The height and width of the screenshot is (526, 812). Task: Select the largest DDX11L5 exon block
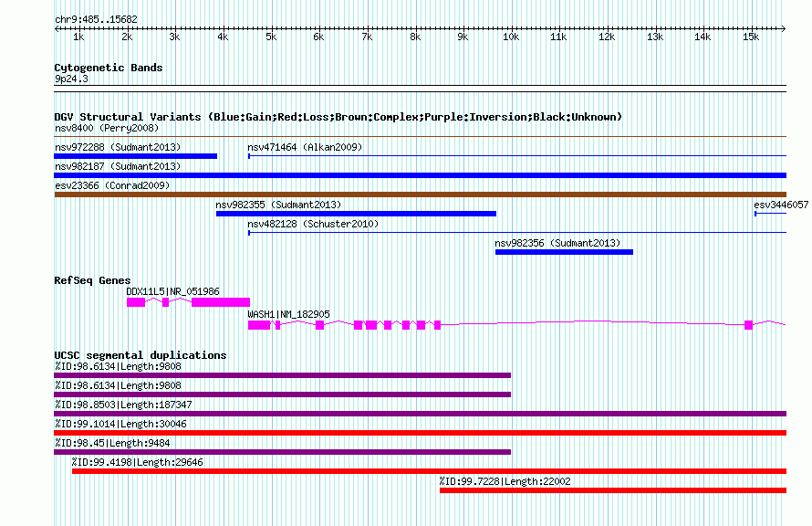pyautogui.click(x=221, y=302)
